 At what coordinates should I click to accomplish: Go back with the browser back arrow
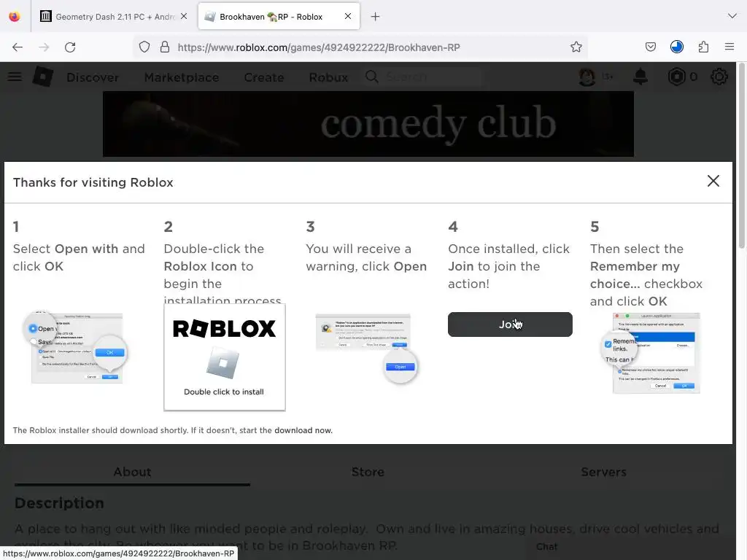click(18, 47)
